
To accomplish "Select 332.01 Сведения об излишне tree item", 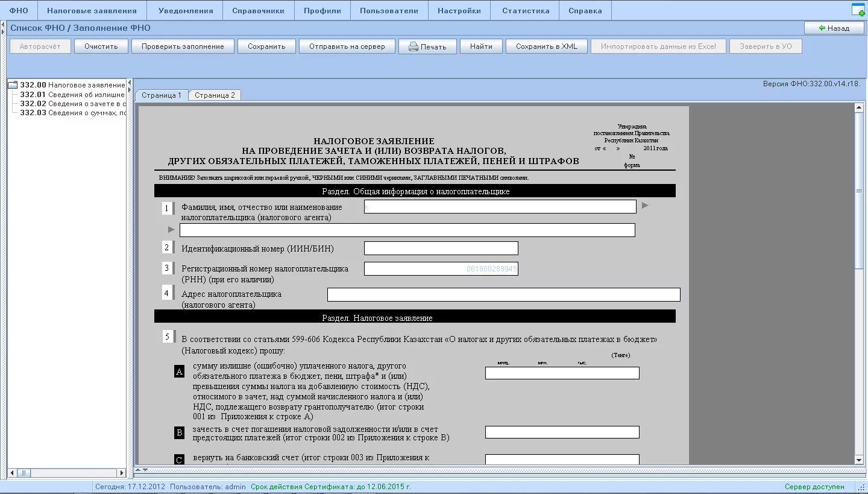I will [72, 94].
